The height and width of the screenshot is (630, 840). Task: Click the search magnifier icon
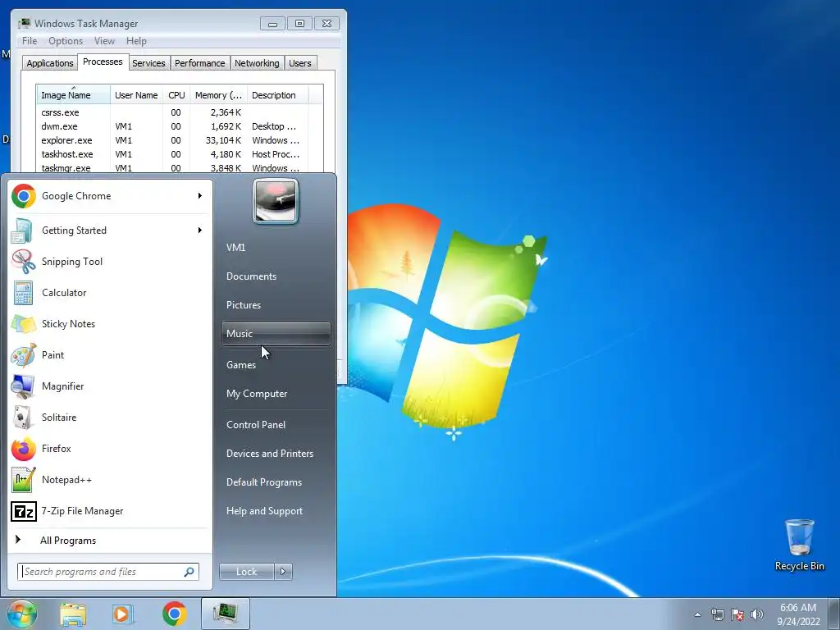click(189, 572)
